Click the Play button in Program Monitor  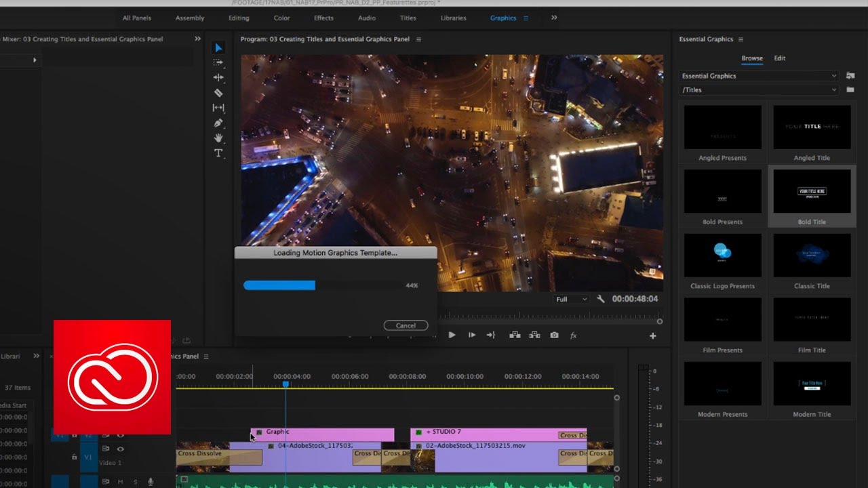452,335
